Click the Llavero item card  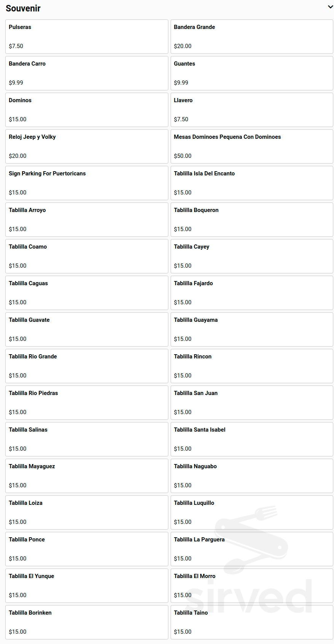(252, 110)
